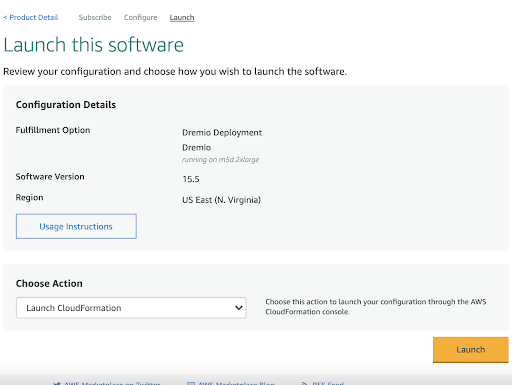Open the Configure step
Viewport: 512px width, 385px height.
141,17
